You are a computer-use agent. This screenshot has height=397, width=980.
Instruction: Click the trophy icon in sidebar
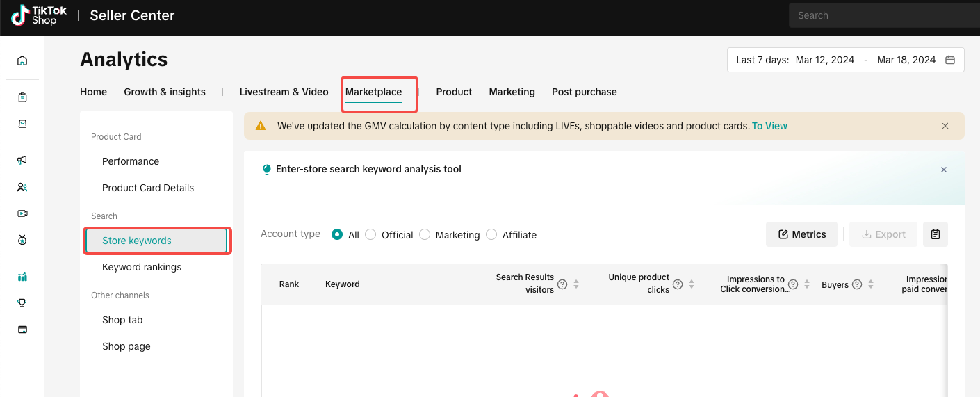pos(22,302)
